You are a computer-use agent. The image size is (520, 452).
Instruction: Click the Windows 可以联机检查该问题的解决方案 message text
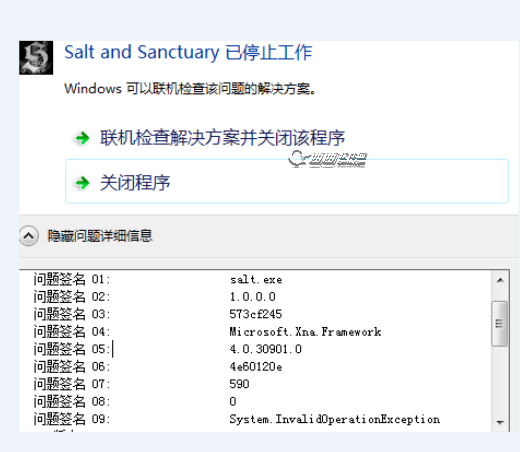click(x=190, y=89)
